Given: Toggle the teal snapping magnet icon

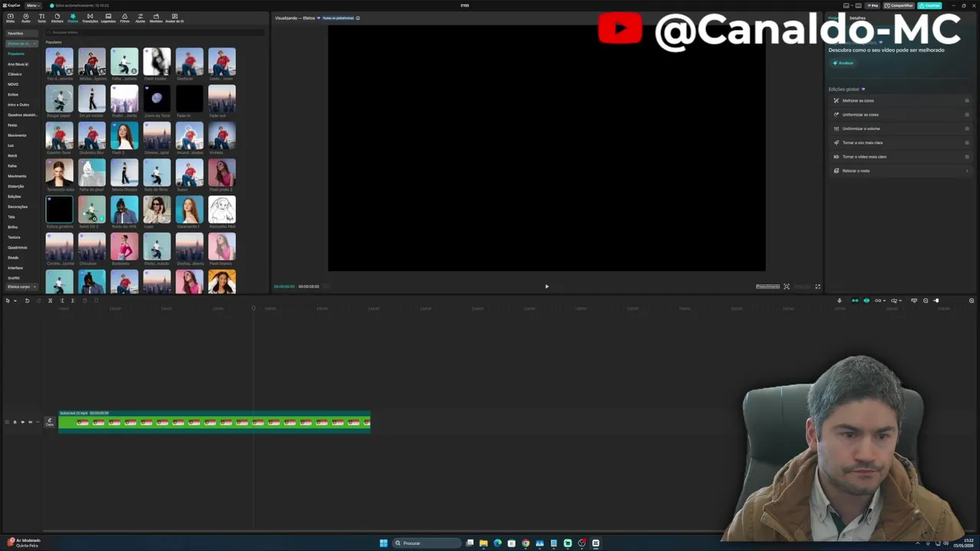Looking at the screenshot, I should 855,301.
